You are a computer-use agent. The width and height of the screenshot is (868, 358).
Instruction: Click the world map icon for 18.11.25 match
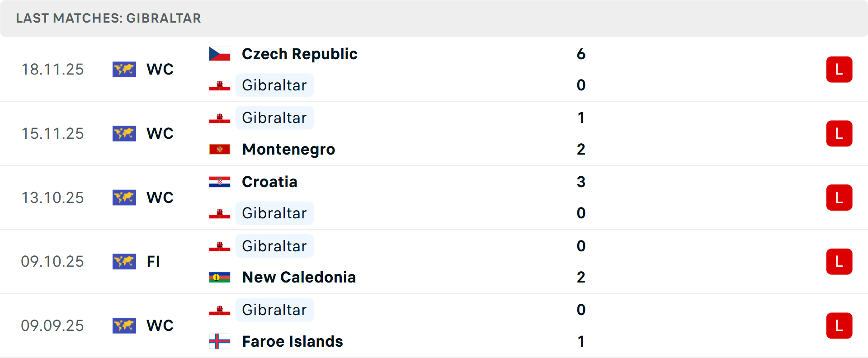[124, 69]
